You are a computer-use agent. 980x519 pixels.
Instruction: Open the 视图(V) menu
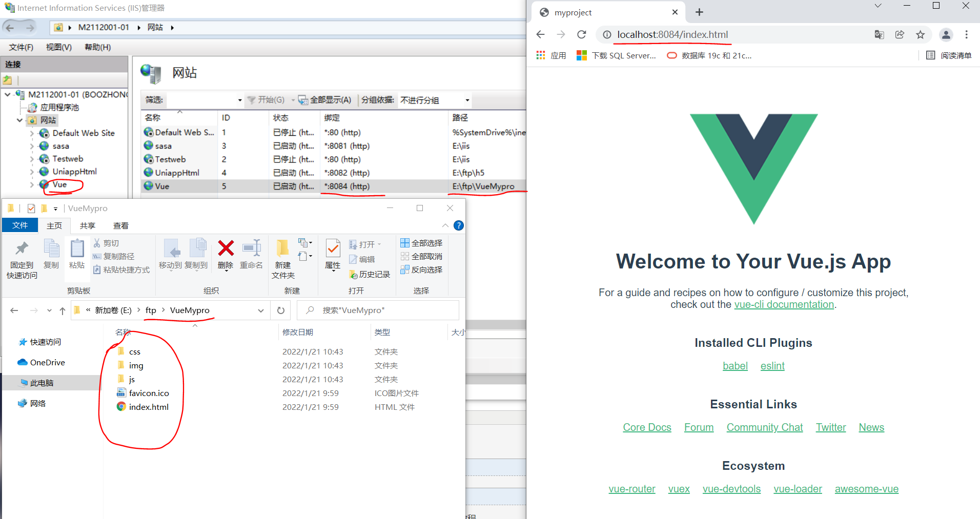(x=59, y=47)
